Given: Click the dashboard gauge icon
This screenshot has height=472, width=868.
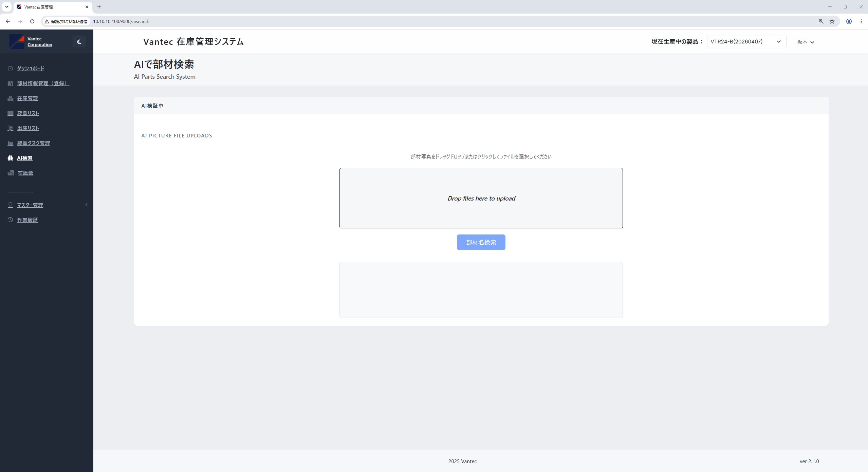Looking at the screenshot, I should coord(11,69).
